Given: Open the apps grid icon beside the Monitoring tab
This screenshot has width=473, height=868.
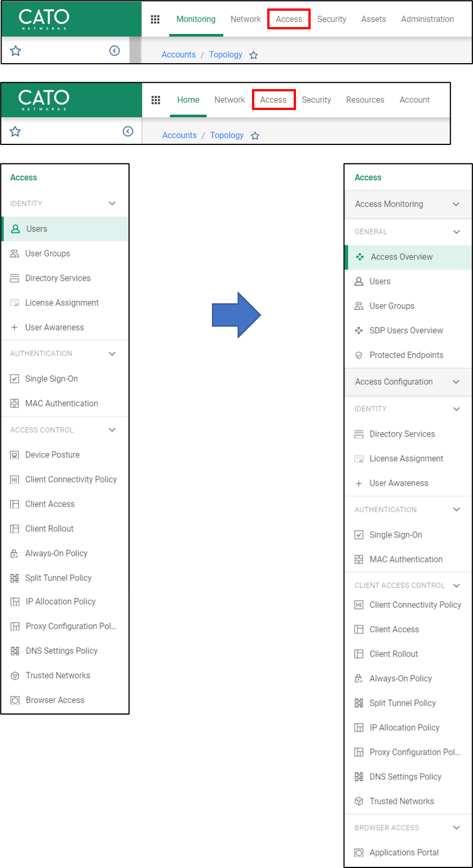Looking at the screenshot, I should pos(155,19).
